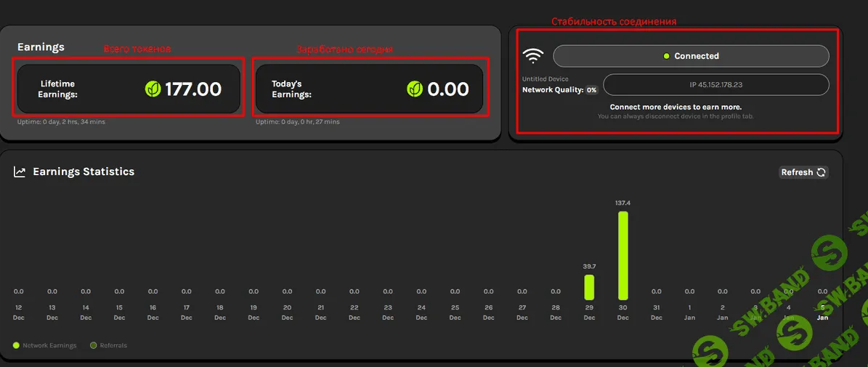Click the Earnings Statistics chart icon

[x=20, y=172]
